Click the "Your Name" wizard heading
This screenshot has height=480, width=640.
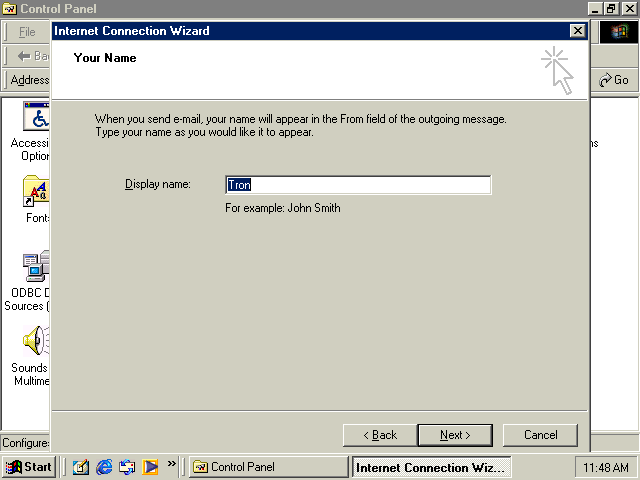[105, 58]
